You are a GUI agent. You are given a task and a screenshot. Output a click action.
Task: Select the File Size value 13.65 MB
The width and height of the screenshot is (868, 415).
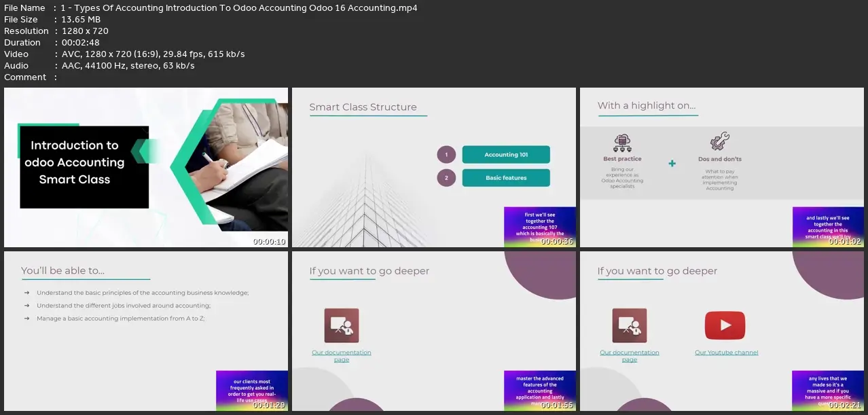(x=81, y=20)
